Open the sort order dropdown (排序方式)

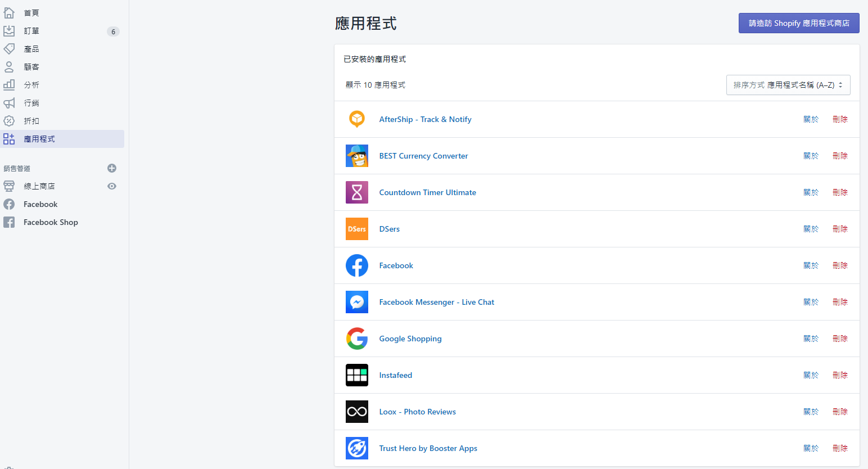click(x=788, y=85)
